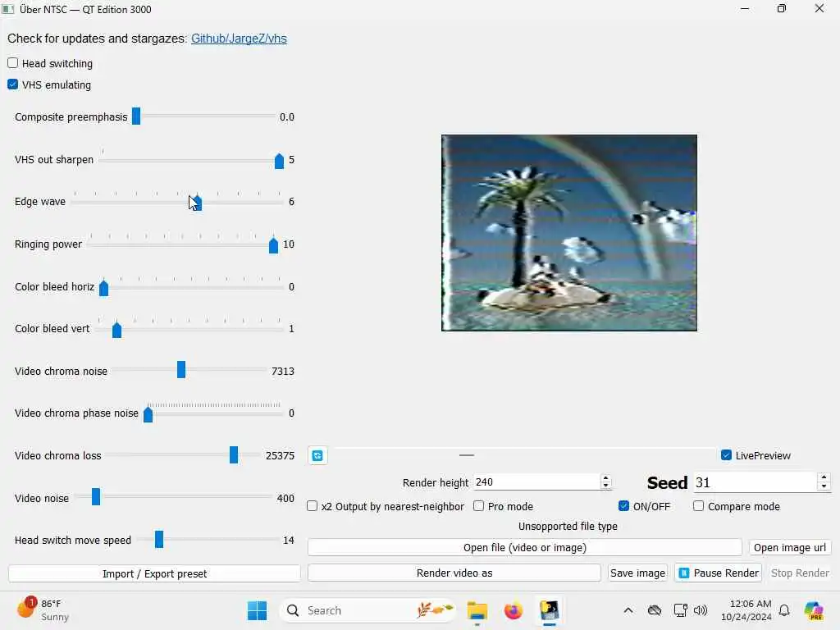Click the Video chroma noise value 7313
The image size is (840, 630).
[x=283, y=371]
